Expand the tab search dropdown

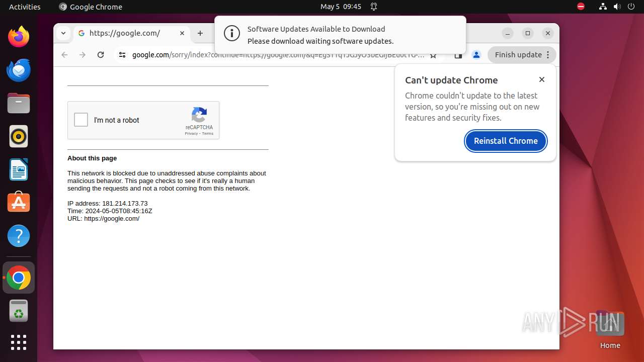point(63,33)
